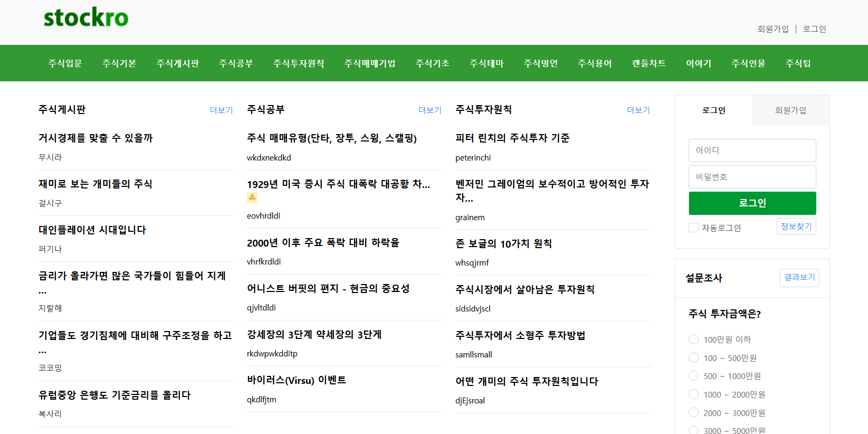This screenshot has width=868, height=434.
Task: Toggle the 자동로그인 checkbox
Action: pos(693,228)
